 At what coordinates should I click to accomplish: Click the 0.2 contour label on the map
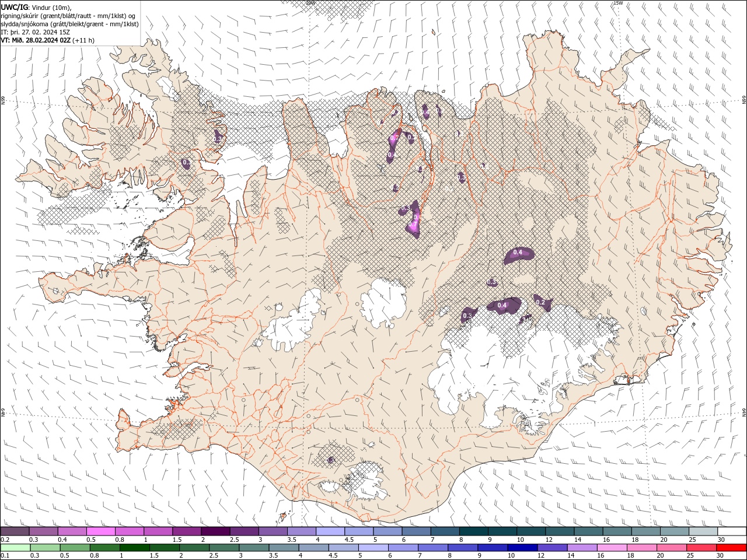(x=540, y=302)
